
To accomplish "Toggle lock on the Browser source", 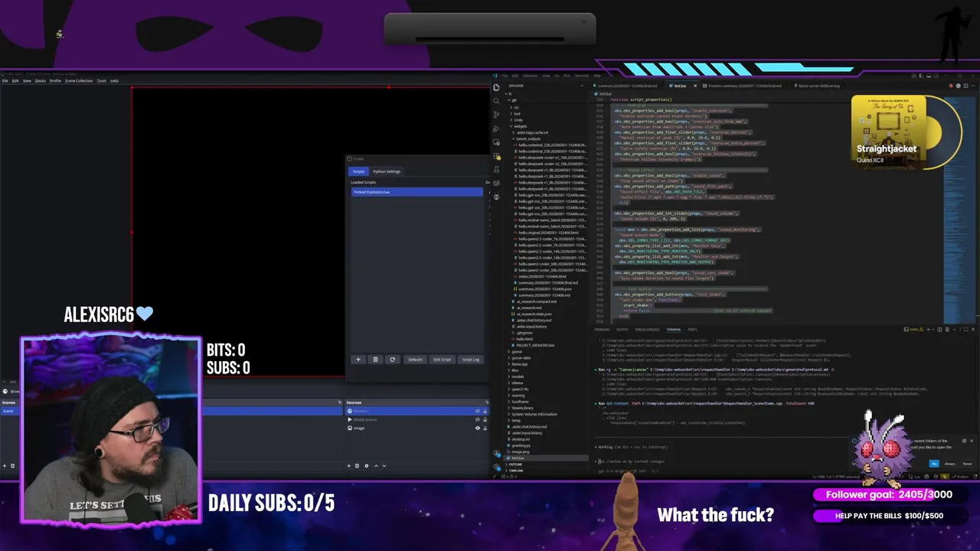I will [x=485, y=411].
